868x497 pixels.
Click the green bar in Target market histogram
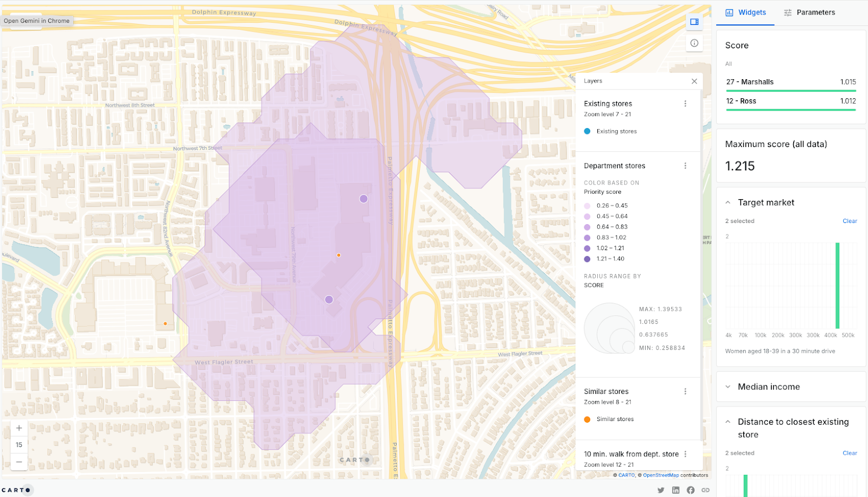click(838, 285)
